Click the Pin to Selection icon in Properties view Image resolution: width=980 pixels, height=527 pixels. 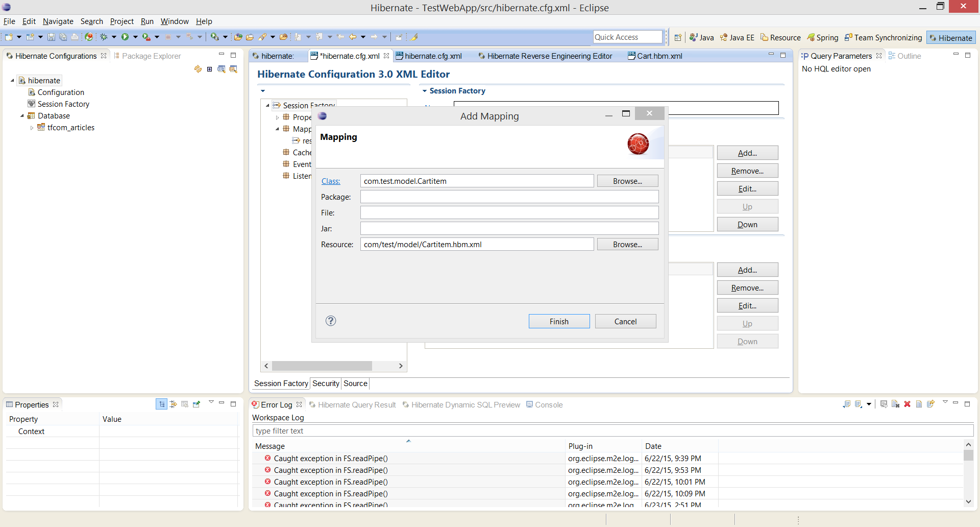coord(197,404)
